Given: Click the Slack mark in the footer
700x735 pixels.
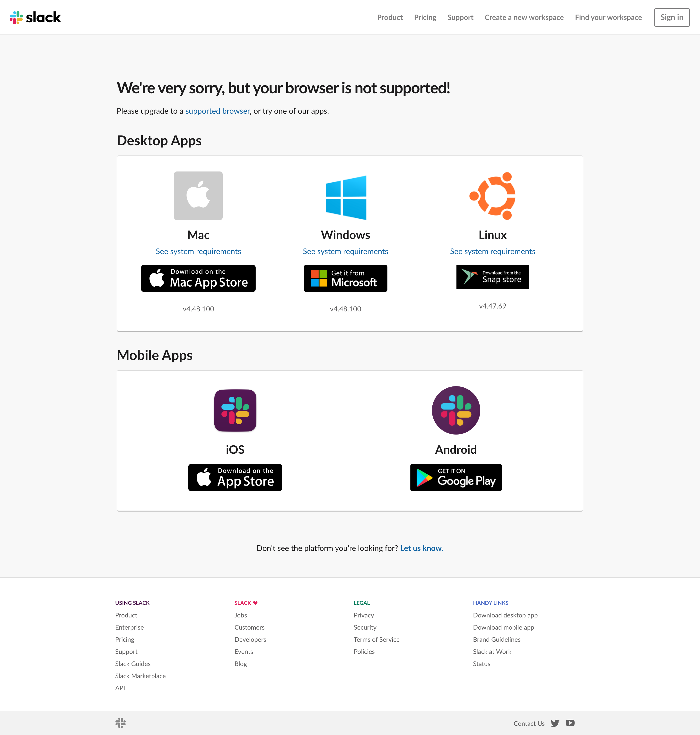Looking at the screenshot, I should click(120, 723).
